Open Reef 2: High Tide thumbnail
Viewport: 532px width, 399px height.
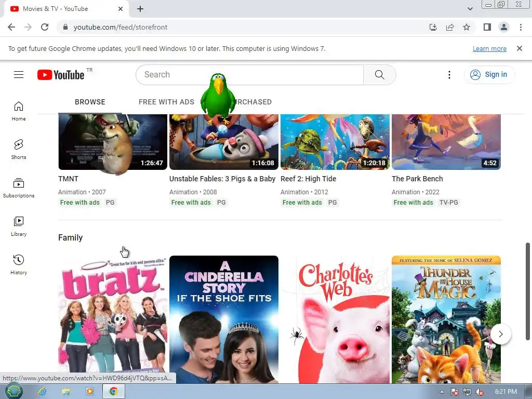335,142
